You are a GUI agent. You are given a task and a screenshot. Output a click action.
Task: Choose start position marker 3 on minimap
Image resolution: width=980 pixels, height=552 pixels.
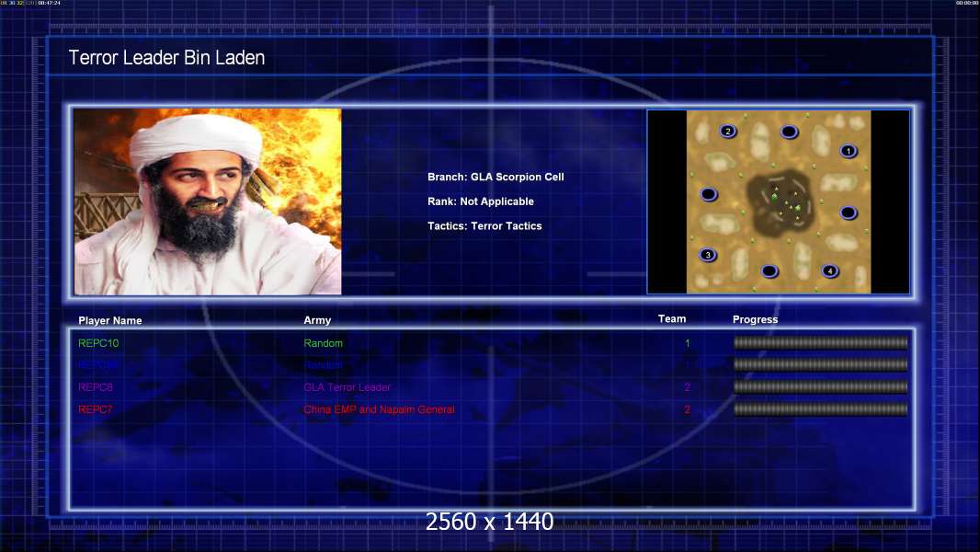pyautogui.click(x=708, y=255)
